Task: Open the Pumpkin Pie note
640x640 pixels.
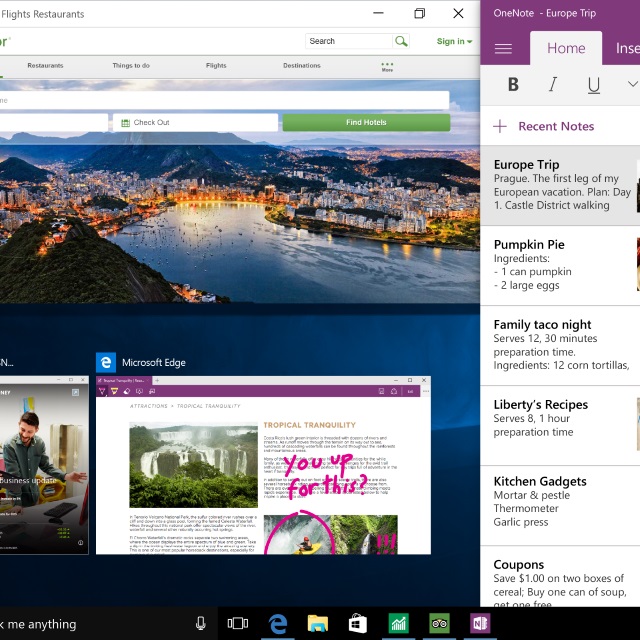Action: click(560, 265)
